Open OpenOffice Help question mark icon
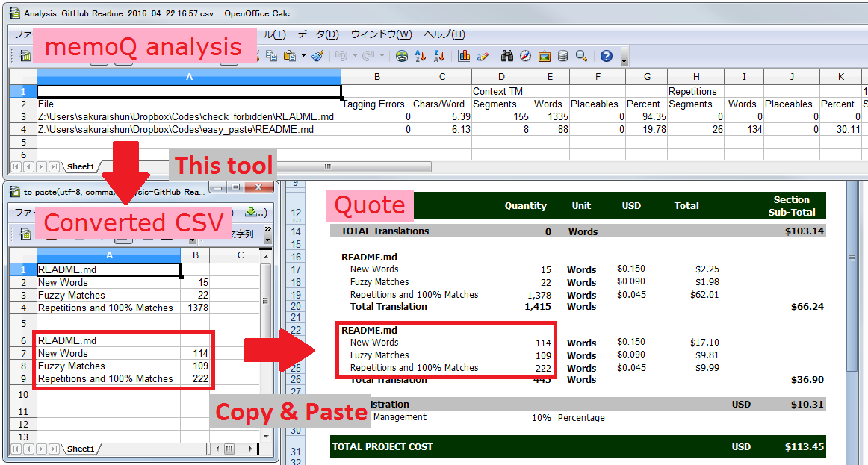 [607, 56]
